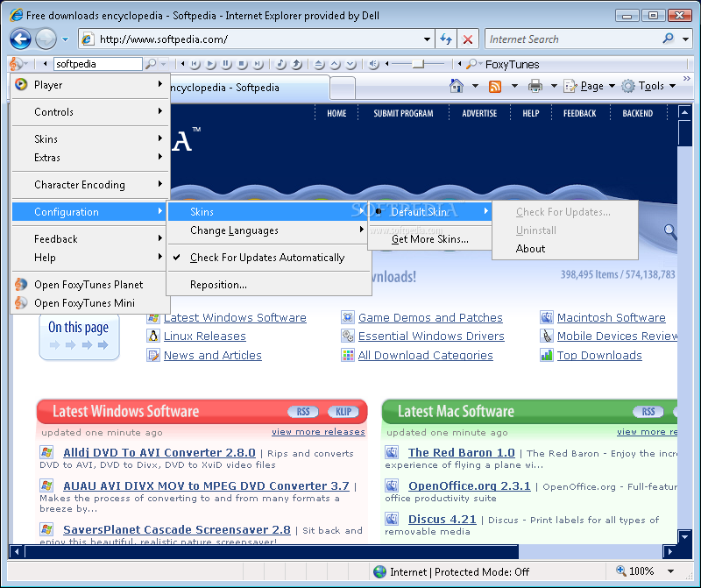Click the Internet Search input field

point(574,39)
